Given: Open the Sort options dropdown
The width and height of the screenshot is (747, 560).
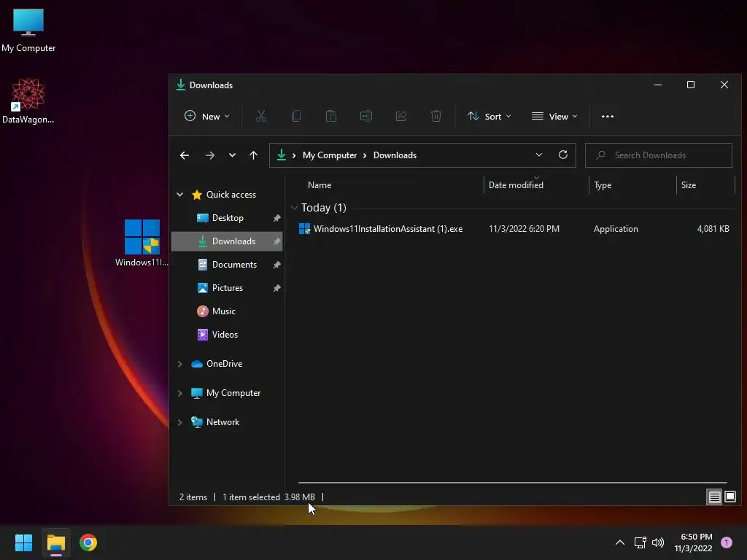Looking at the screenshot, I should (x=489, y=116).
